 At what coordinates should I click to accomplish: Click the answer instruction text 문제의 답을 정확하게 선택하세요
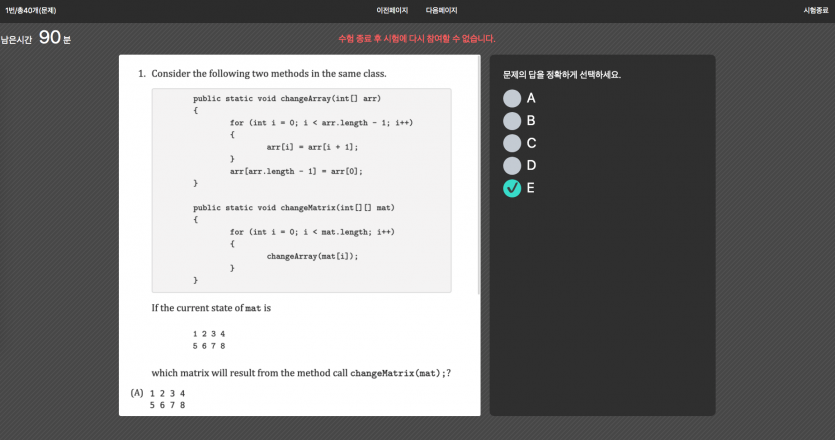562,75
